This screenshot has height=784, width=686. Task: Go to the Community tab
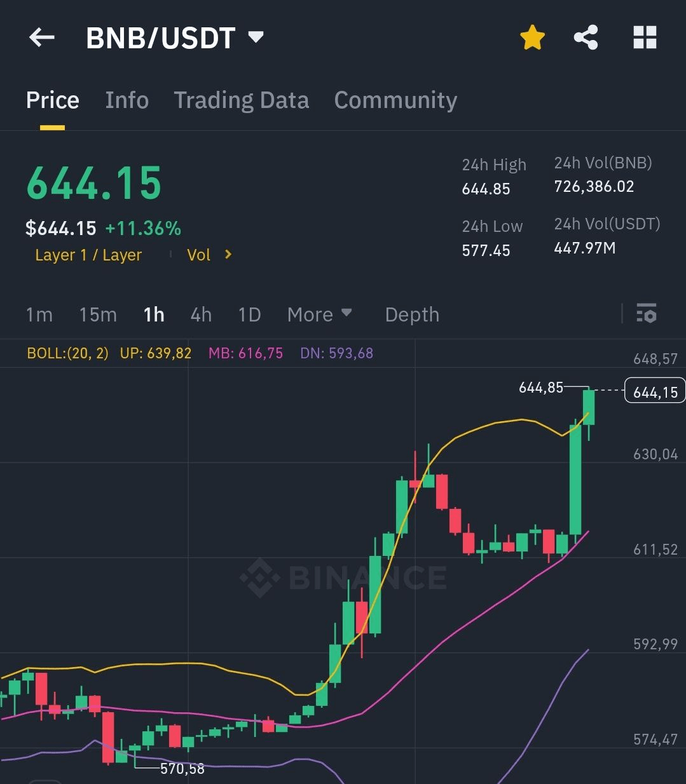pyautogui.click(x=395, y=100)
